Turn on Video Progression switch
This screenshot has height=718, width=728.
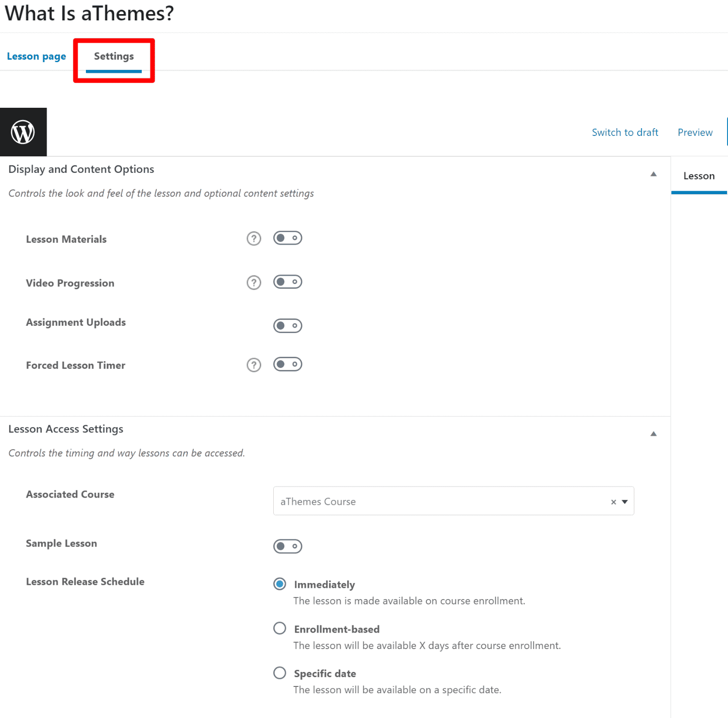pyautogui.click(x=288, y=282)
